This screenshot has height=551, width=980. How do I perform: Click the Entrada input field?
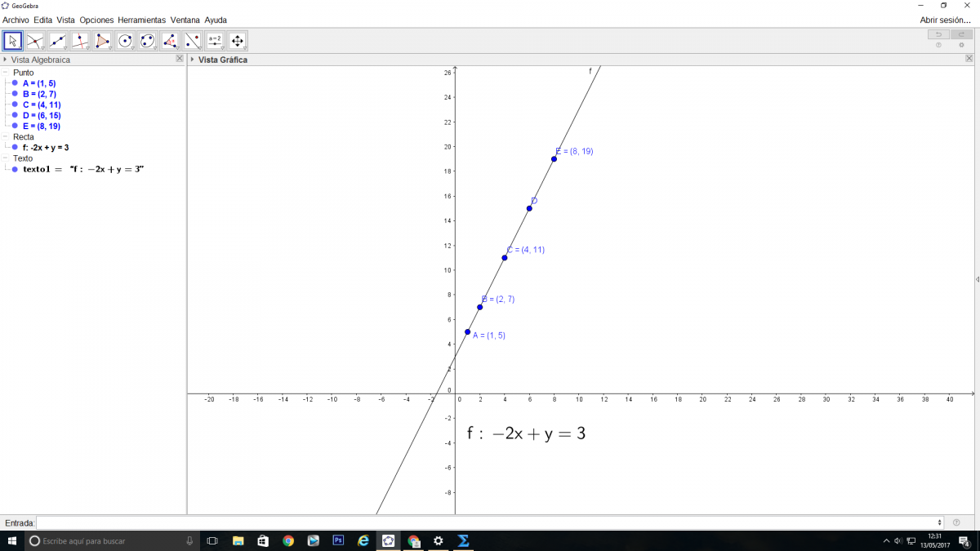point(488,522)
